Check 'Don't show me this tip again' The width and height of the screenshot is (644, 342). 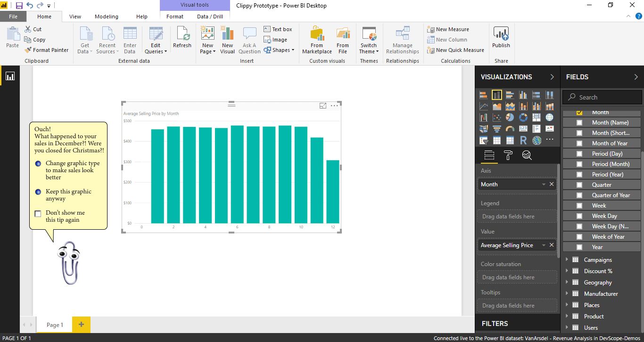tap(38, 214)
